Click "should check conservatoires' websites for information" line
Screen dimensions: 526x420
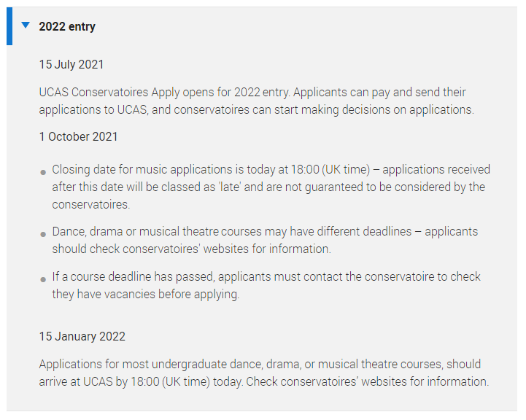click(x=191, y=249)
